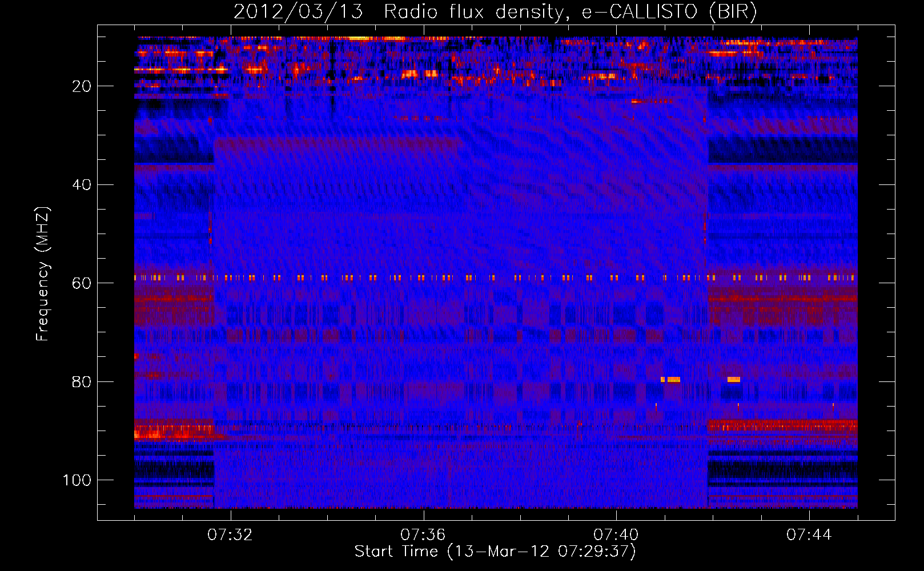Click the 07:36 time tick label
Viewport: 924px width, 571px height.
click(x=423, y=535)
